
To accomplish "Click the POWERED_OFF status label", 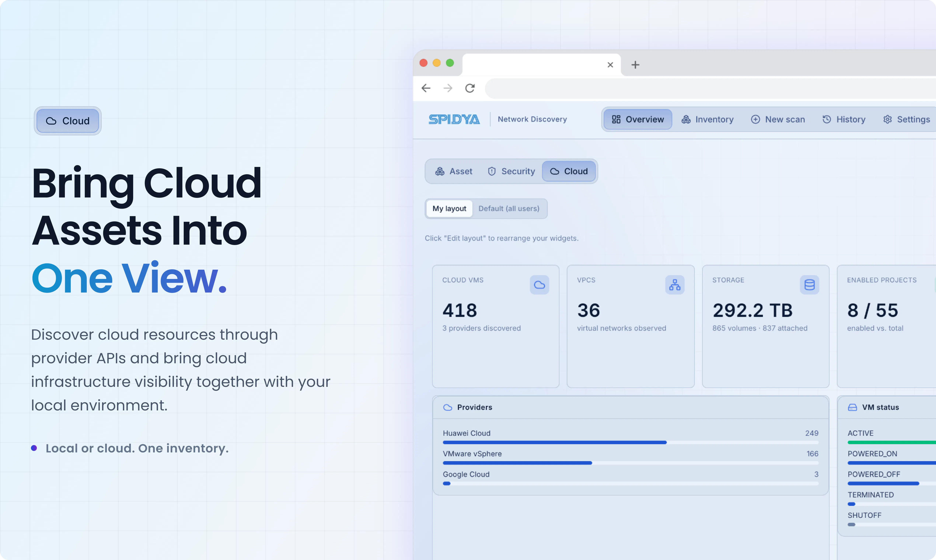I will point(874,474).
